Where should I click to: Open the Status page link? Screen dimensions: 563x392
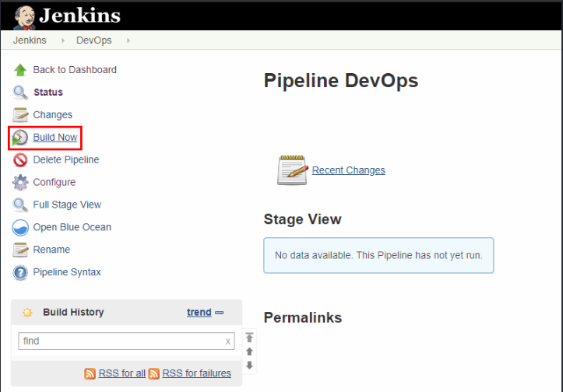tap(48, 93)
